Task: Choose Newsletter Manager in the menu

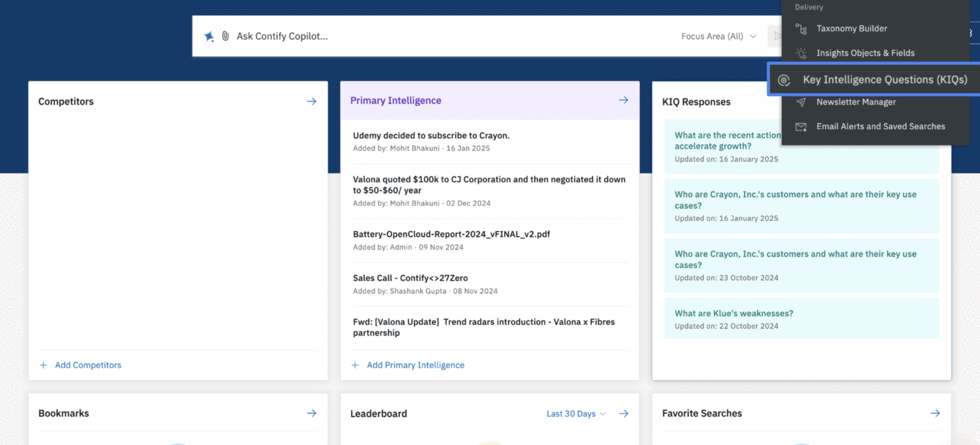Action: coord(856,102)
